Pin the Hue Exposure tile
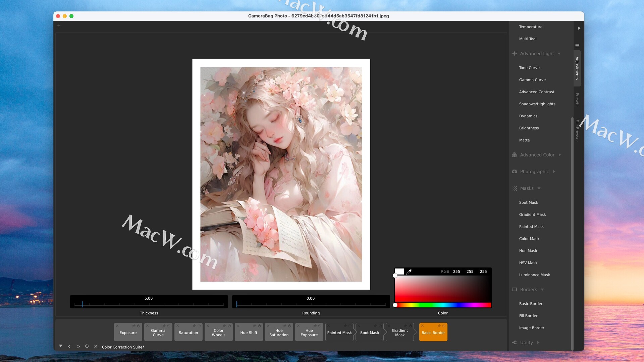The width and height of the screenshot is (644, 362). 315,326
